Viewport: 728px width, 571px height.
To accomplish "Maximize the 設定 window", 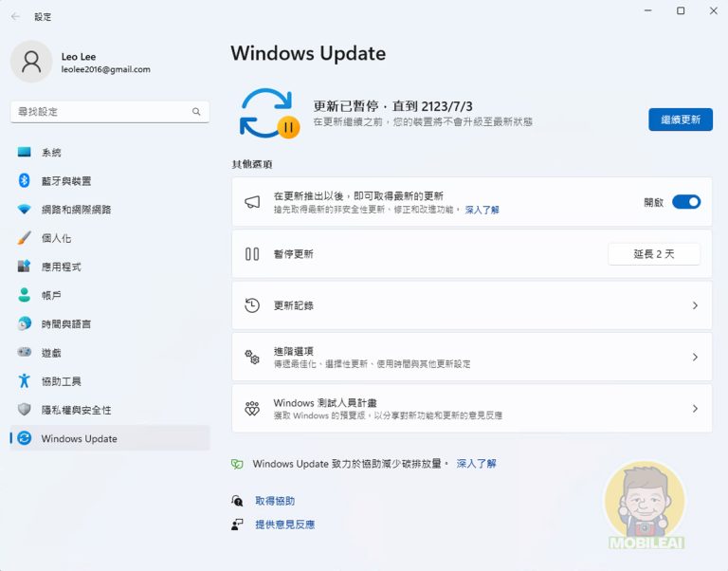I will 681,10.
